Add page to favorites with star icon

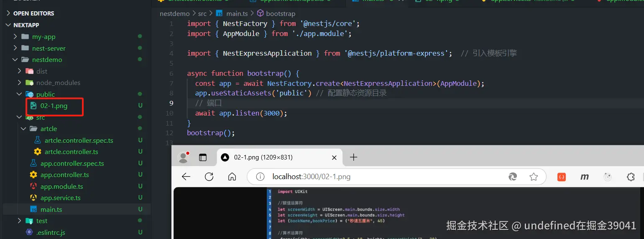(534, 177)
